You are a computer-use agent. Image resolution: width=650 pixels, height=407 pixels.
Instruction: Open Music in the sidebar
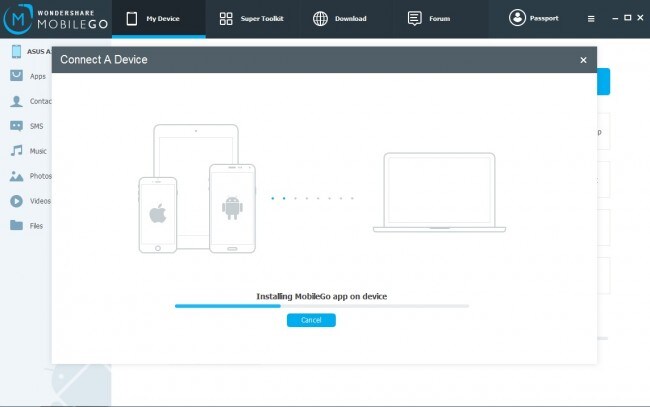(x=29, y=151)
